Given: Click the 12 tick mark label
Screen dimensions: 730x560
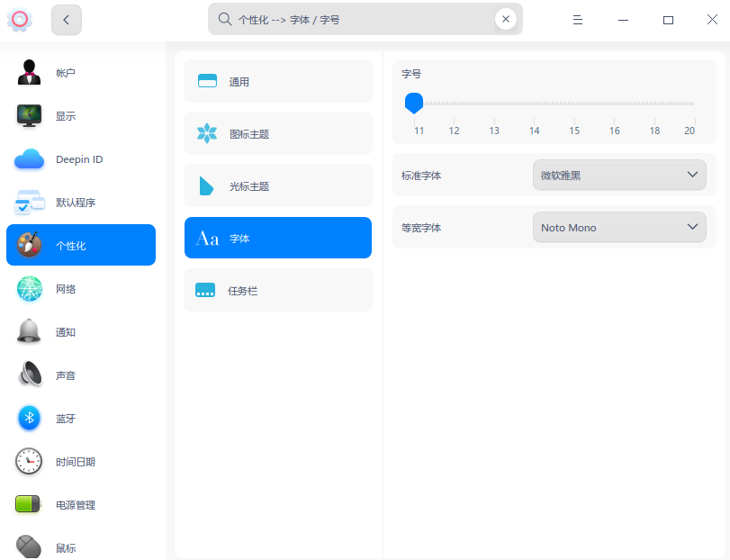Looking at the screenshot, I should pyautogui.click(x=454, y=131).
